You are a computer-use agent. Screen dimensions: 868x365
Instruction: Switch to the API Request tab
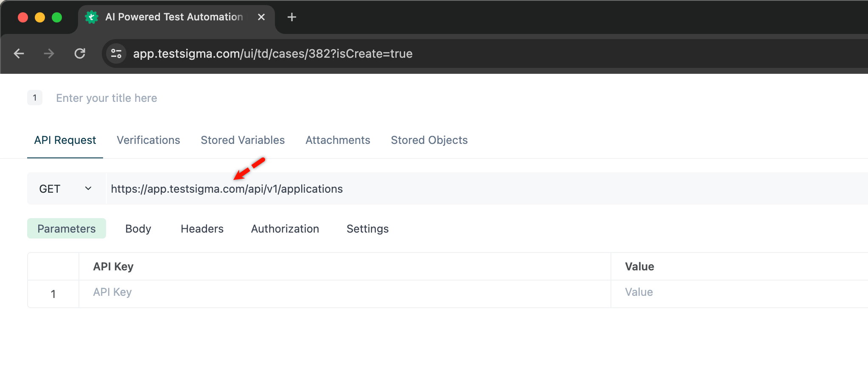[65, 140]
